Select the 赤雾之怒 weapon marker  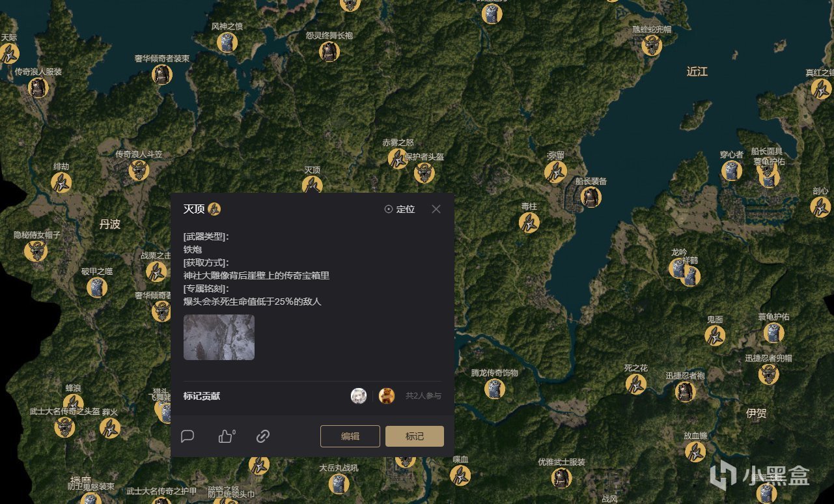coord(398,158)
